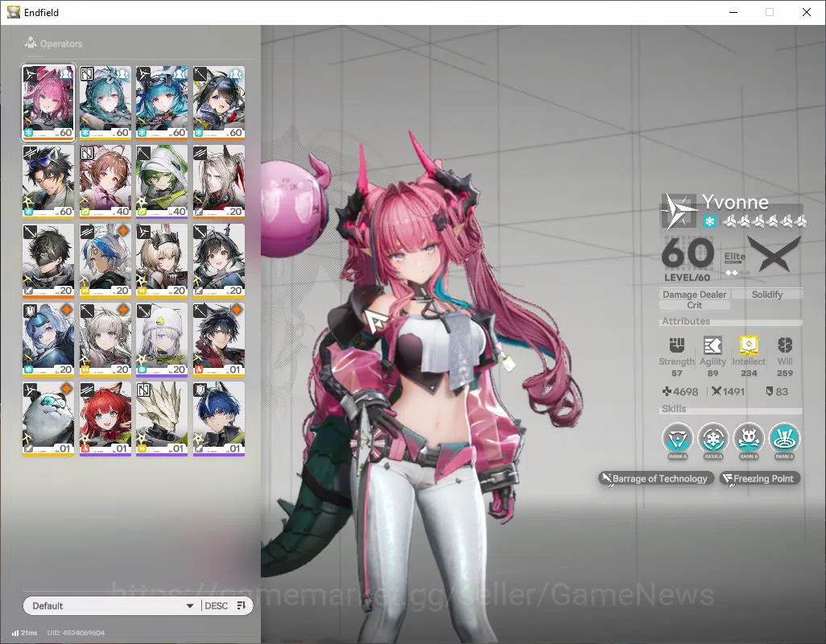Open the first skill icon with triangle emblem
The height and width of the screenshot is (644, 826).
[677, 440]
